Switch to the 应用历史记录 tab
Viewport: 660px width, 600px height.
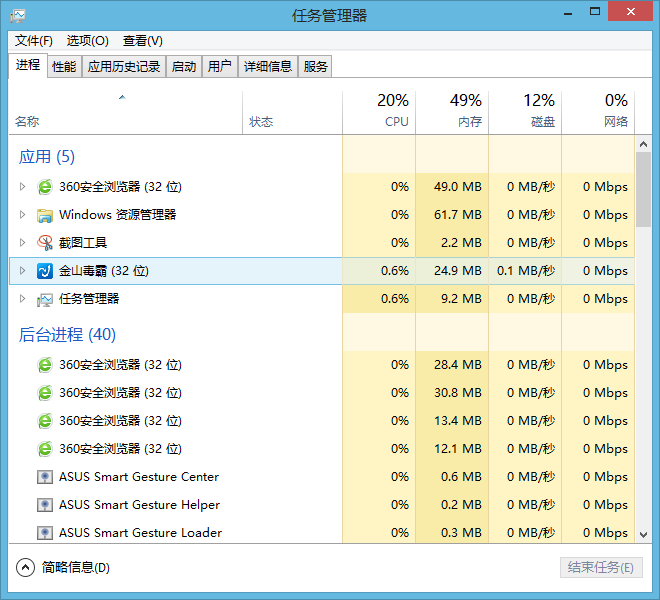(x=124, y=67)
